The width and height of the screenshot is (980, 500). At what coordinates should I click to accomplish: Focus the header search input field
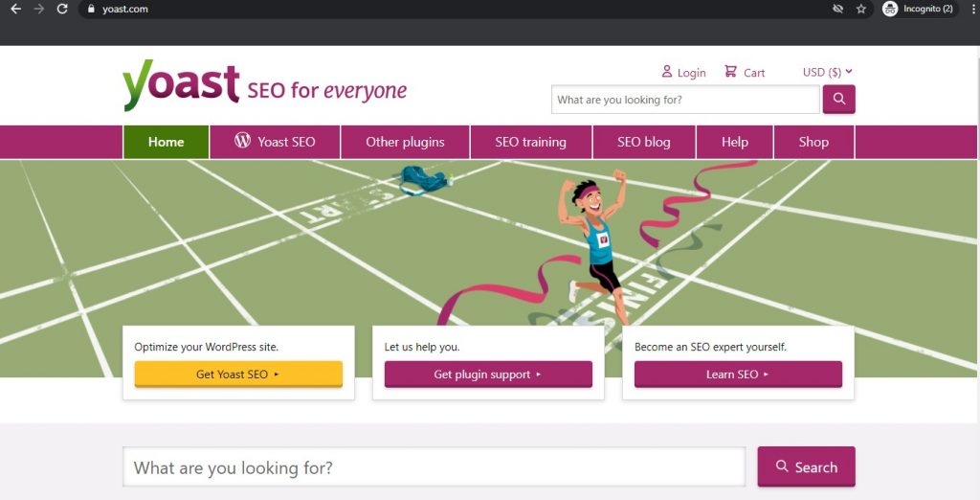pos(685,100)
